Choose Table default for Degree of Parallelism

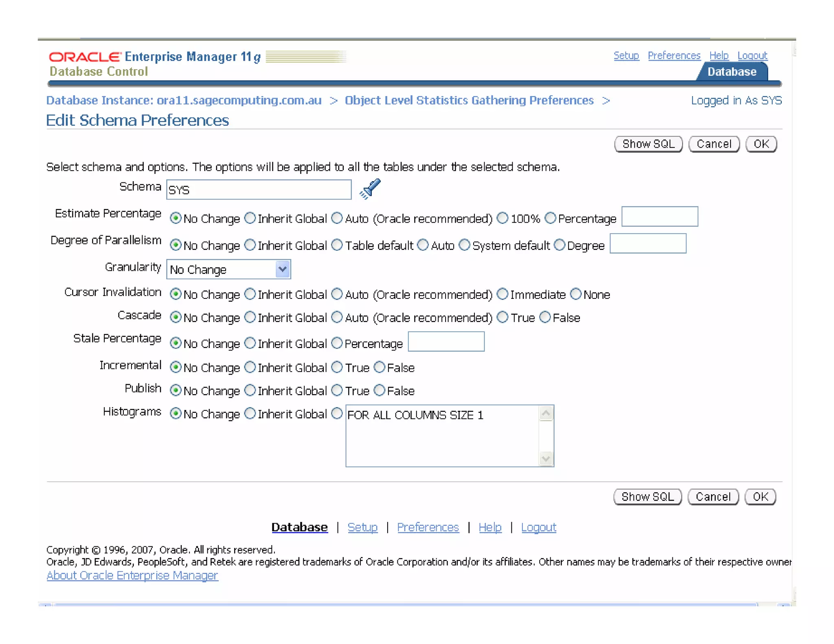coord(337,245)
